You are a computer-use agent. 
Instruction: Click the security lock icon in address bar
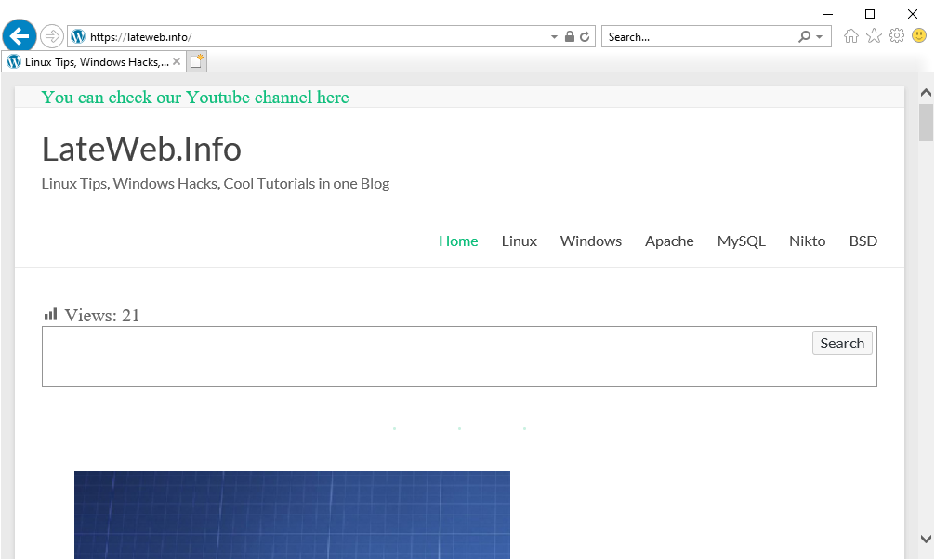click(x=570, y=37)
